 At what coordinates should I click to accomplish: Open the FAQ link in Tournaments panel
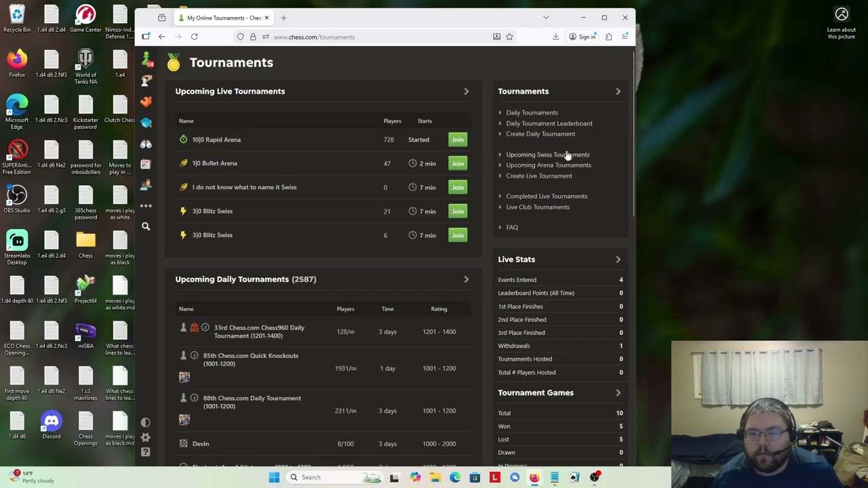point(512,227)
